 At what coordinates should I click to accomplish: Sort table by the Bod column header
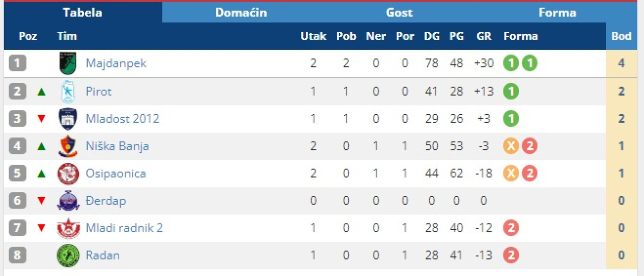621,36
